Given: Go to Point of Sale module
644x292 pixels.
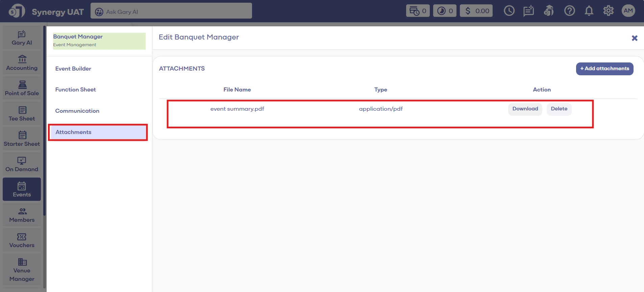Looking at the screenshot, I should click(22, 88).
